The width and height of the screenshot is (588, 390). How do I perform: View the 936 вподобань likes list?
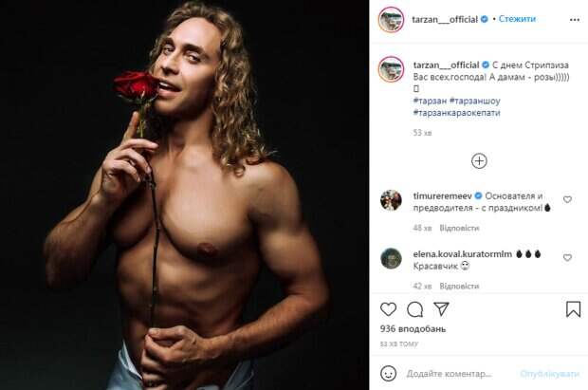pos(413,329)
